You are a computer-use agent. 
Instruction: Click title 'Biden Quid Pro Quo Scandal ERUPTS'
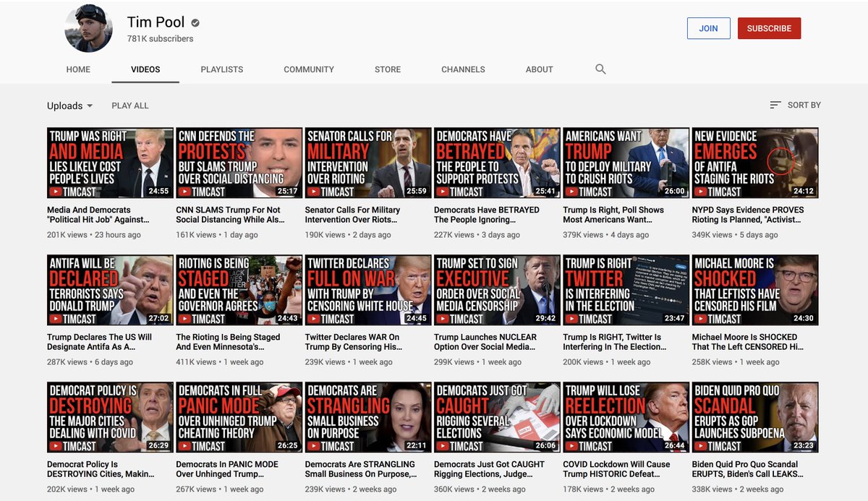tap(748, 469)
